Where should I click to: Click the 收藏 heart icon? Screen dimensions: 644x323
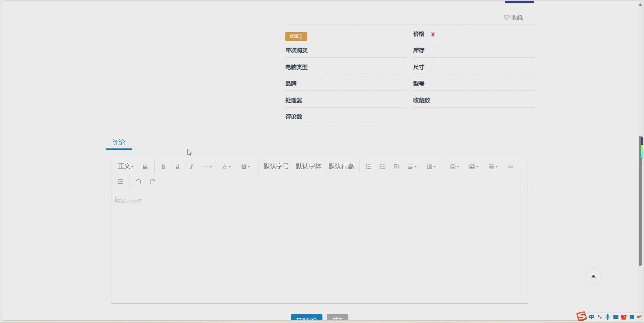pyautogui.click(x=506, y=17)
